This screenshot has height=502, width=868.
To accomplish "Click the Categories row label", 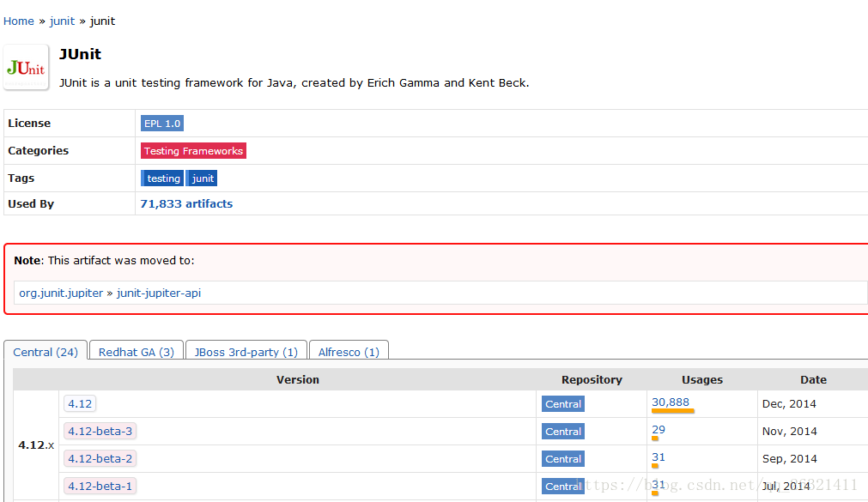I will pyautogui.click(x=38, y=150).
